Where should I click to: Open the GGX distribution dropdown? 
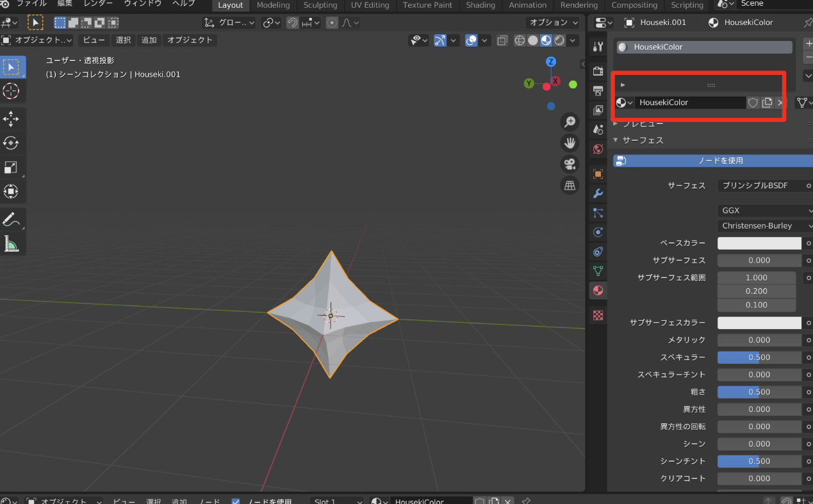pyautogui.click(x=765, y=210)
